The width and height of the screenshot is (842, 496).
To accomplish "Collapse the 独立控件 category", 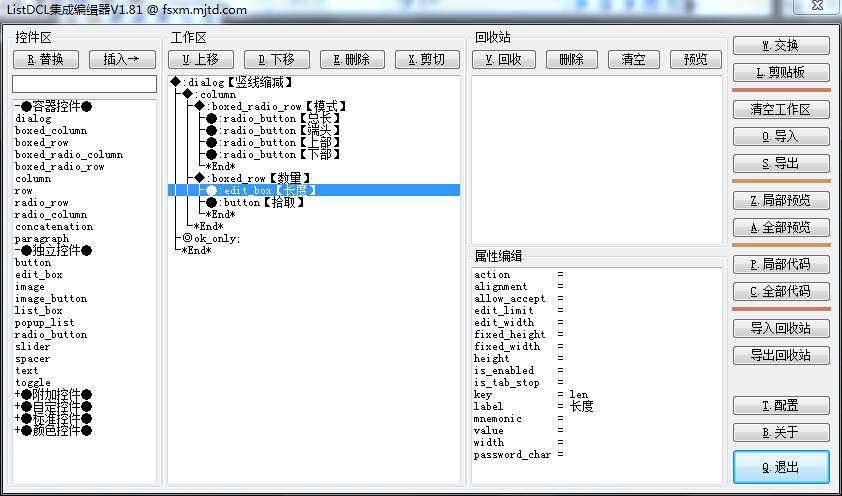I will [x=54, y=250].
